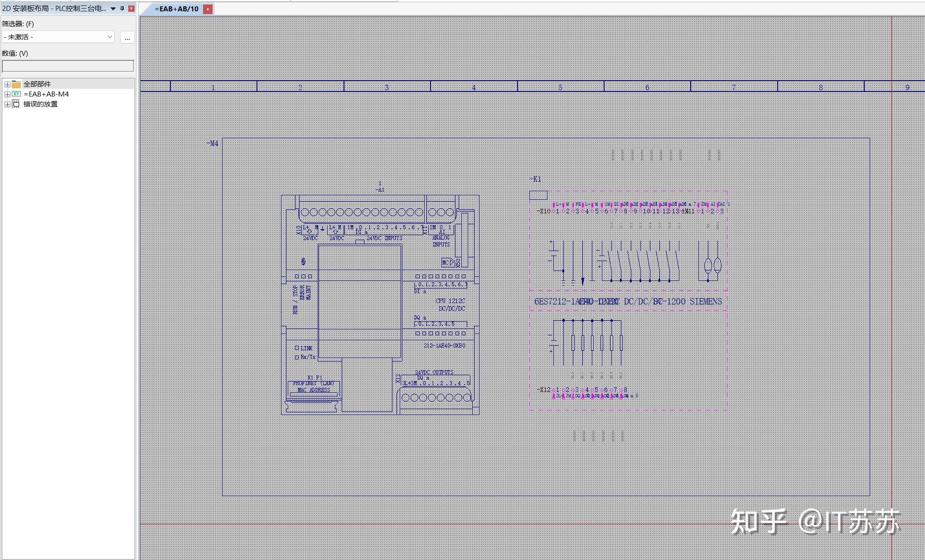
Task: Expand the 全部部件 tree node
Action: (7, 84)
